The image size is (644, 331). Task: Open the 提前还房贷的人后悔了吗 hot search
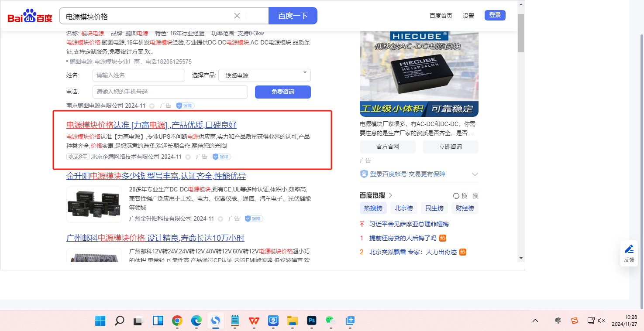pyautogui.click(x=403, y=238)
